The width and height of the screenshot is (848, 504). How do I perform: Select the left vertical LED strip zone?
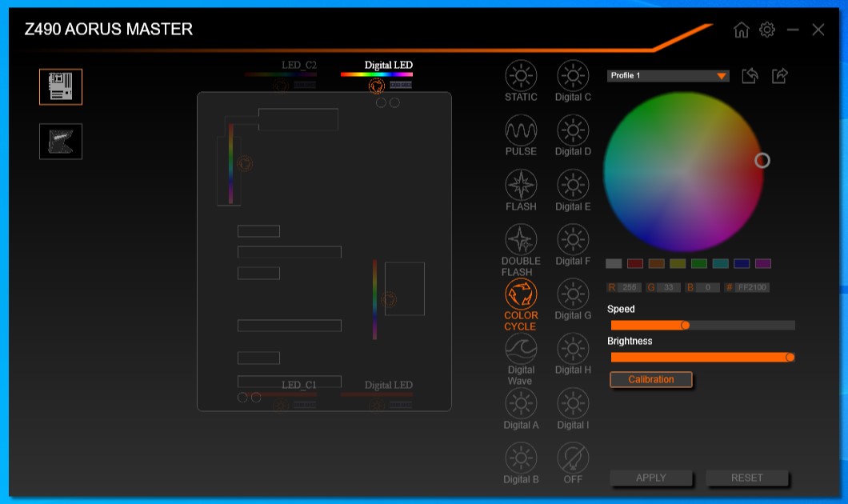tap(231, 163)
